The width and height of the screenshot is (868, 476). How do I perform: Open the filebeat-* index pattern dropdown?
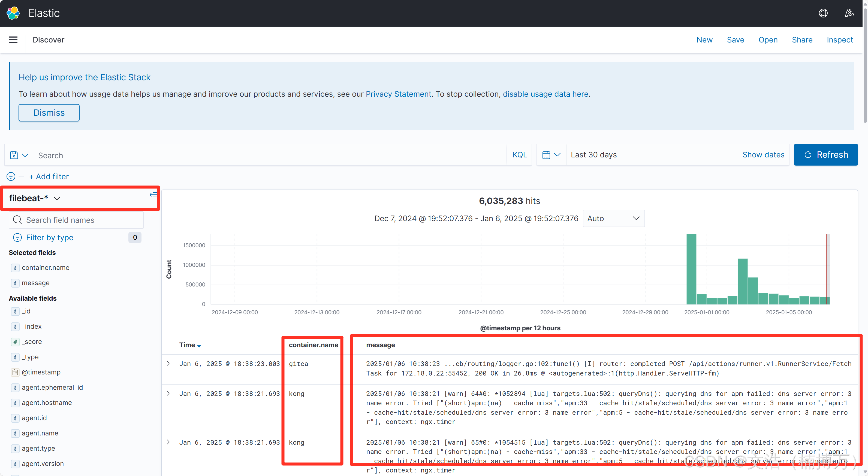(34, 198)
